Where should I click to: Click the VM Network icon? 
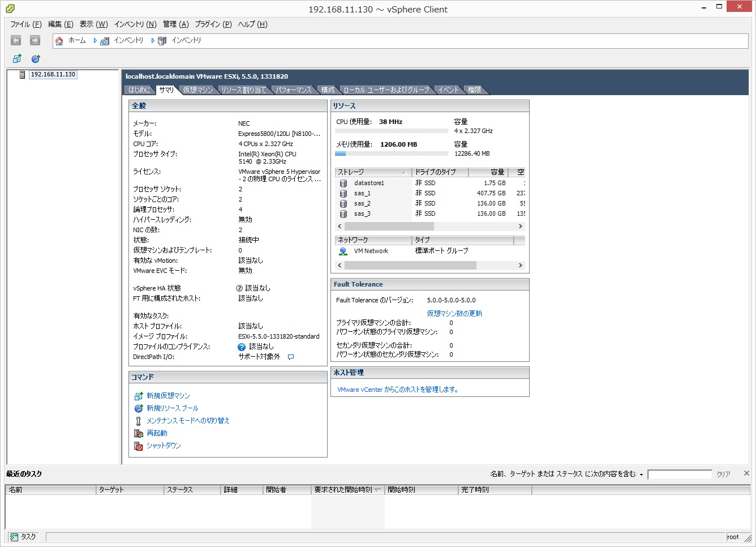pos(343,251)
